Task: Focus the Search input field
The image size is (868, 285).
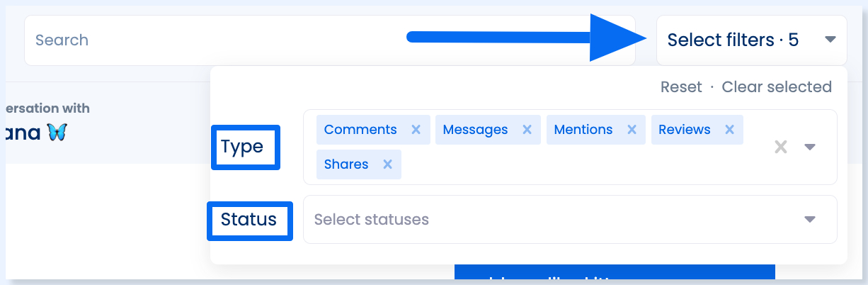Action: pos(330,40)
